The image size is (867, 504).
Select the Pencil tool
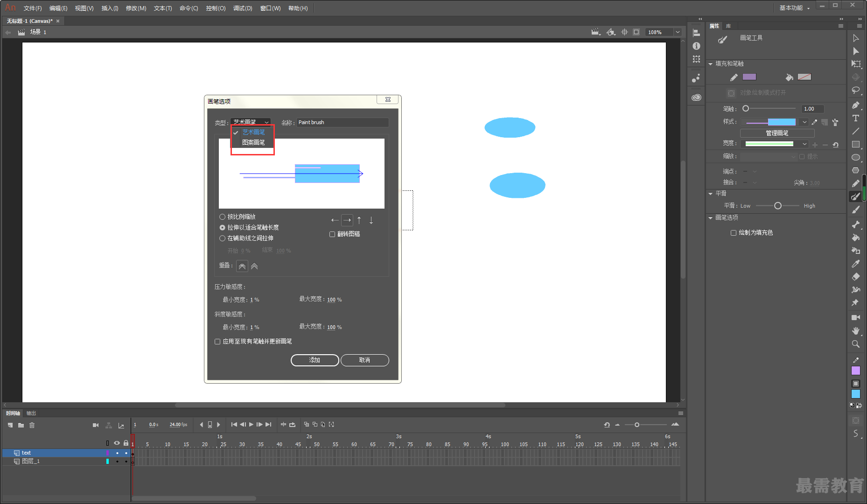(856, 183)
